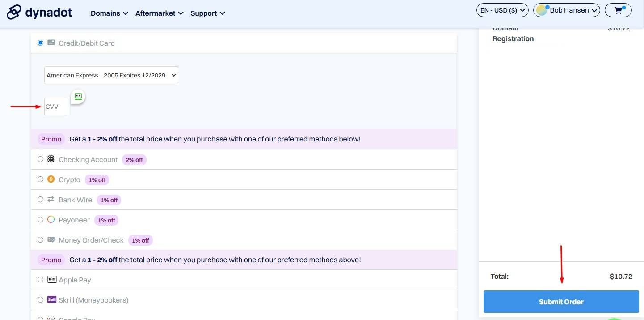Click the Skrill (Moneybookers) label
Screen dimensions: 644x320
93,300
